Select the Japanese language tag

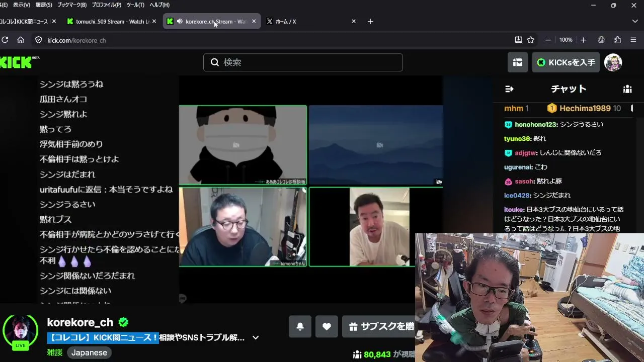[89, 352]
